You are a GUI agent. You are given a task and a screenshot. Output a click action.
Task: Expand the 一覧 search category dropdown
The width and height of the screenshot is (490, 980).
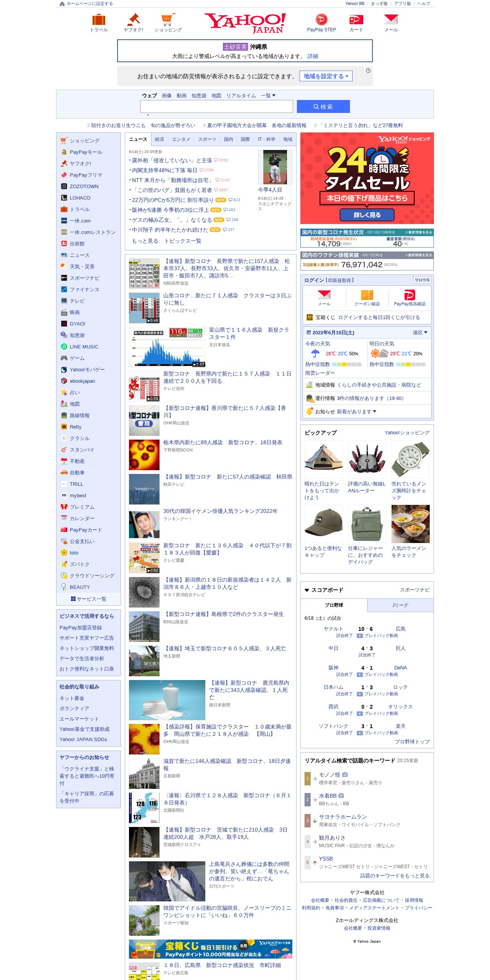coord(268,95)
